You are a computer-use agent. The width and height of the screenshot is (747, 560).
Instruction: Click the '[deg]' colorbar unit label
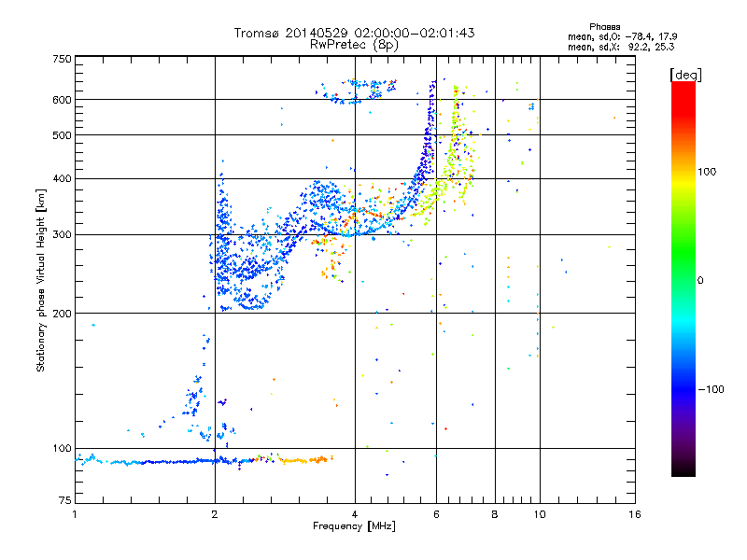pos(685,75)
